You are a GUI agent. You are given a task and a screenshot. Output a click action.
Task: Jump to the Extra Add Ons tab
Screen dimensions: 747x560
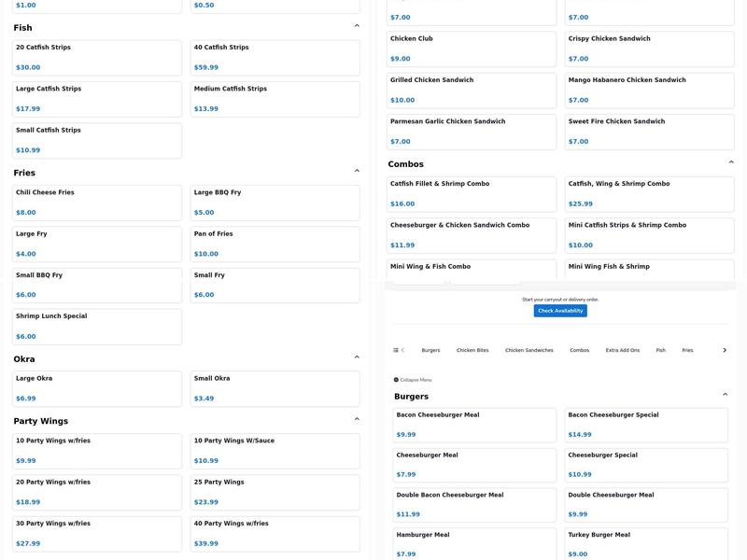pos(623,350)
